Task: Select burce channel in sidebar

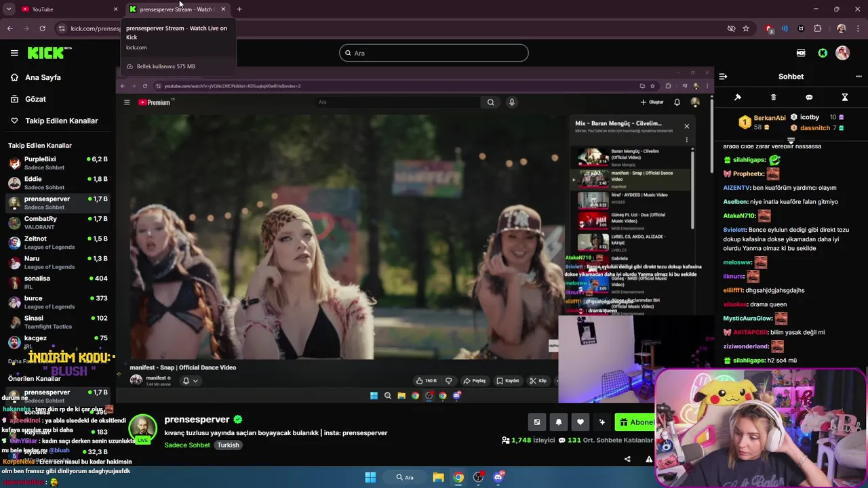Action: coord(58,302)
